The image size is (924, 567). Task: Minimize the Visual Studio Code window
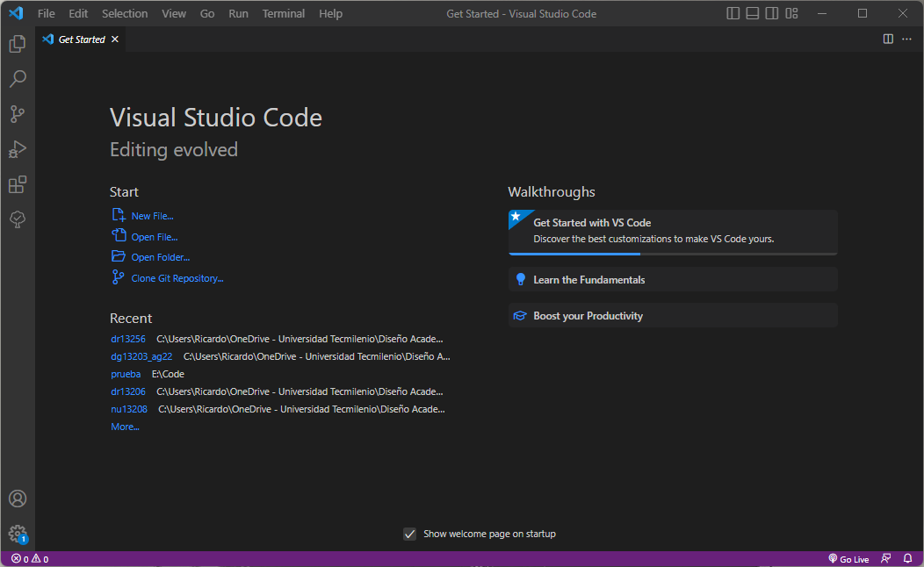click(x=822, y=13)
